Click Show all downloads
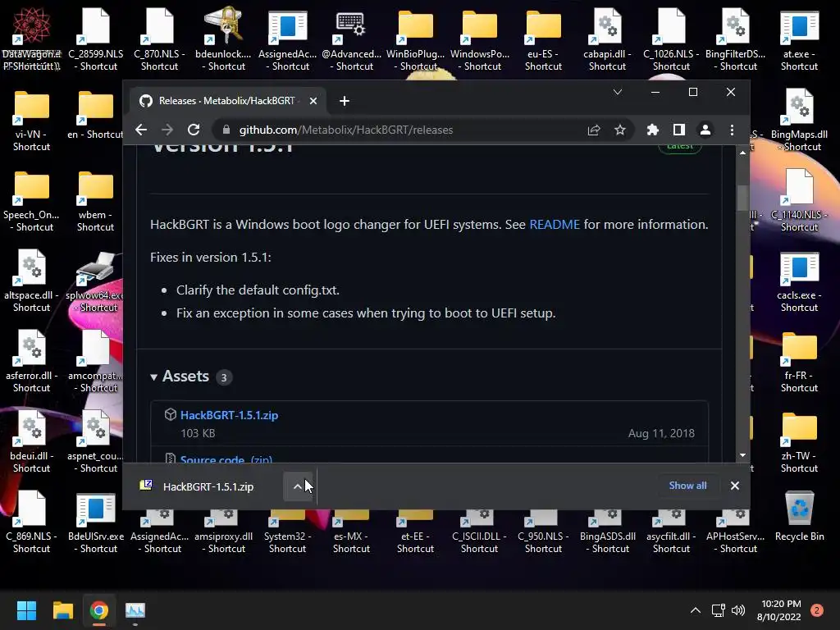 pos(687,486)
